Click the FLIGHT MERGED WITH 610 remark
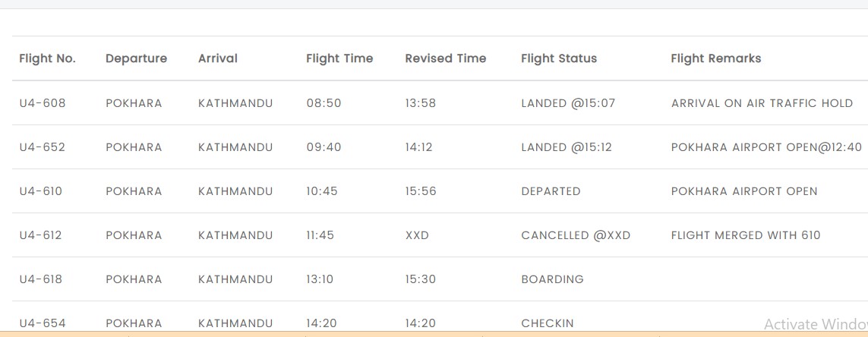Screen dimensions: 868x337 point(746,235)
